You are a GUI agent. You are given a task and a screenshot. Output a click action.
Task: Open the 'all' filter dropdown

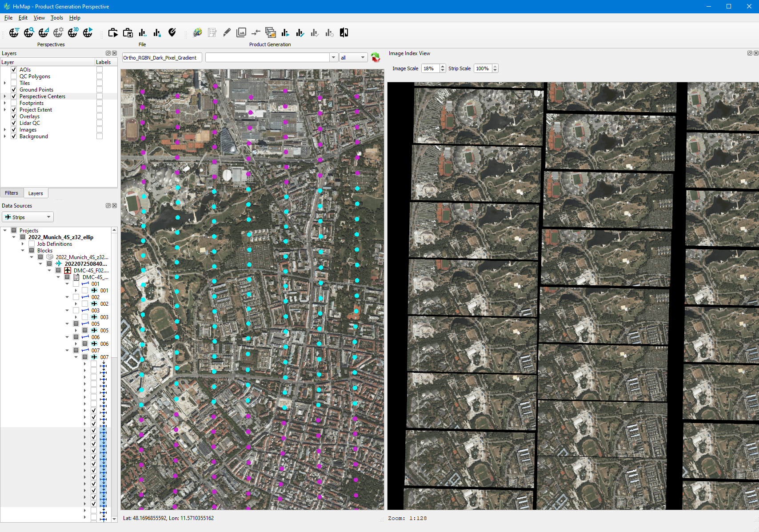pos(353,57)
